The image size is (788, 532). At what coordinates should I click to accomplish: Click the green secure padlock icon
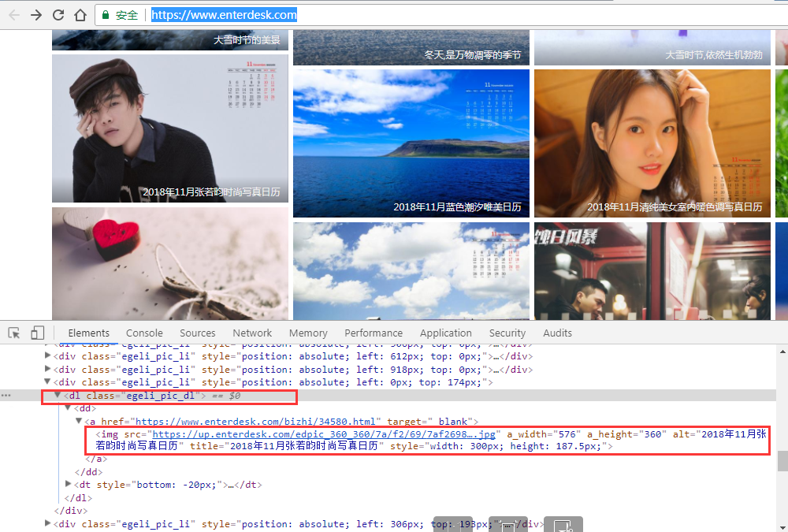pos(106,15)
